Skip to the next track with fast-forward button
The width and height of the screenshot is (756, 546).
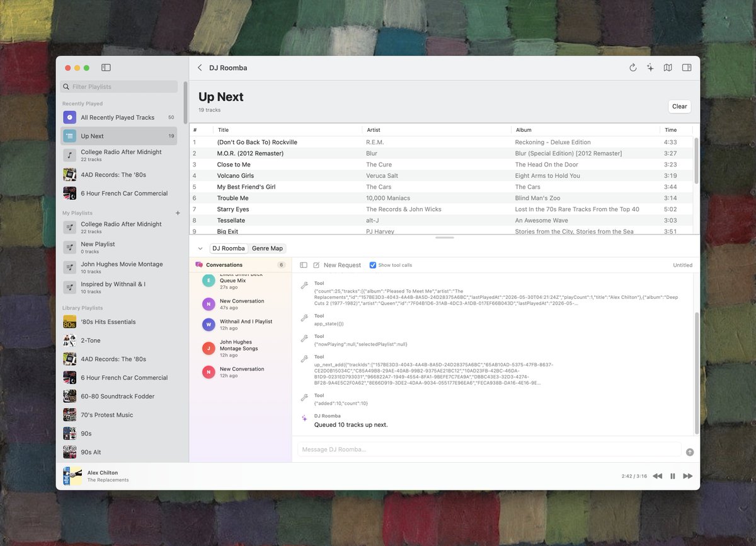pos(688,476)
